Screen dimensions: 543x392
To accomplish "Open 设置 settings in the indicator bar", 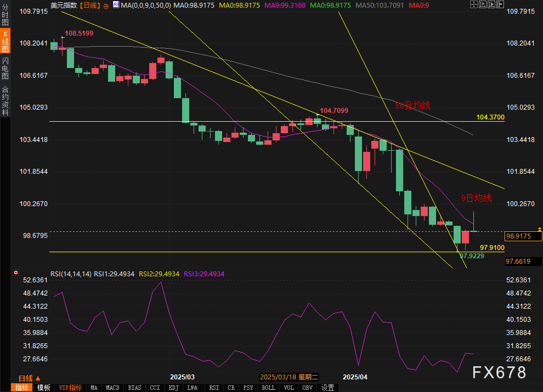I will coord(327,388).
